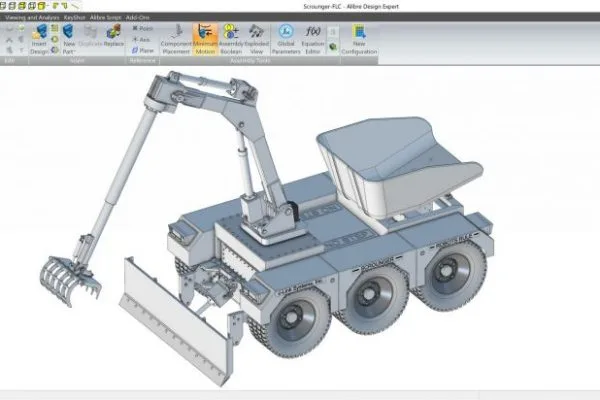Click small green round icon beside Insert Design
600x400 pixels.
55,39
